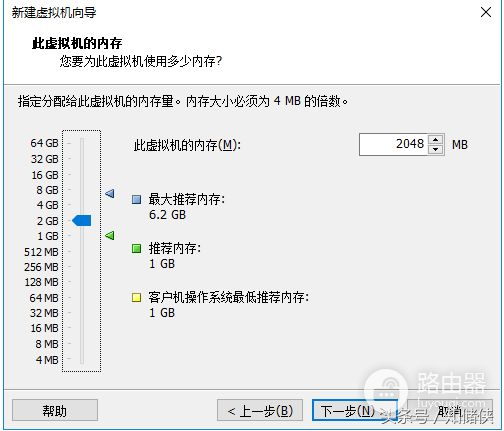Click the 客户机操作系统最低推荐内存 legend text
504x431 pixels.
229,297
